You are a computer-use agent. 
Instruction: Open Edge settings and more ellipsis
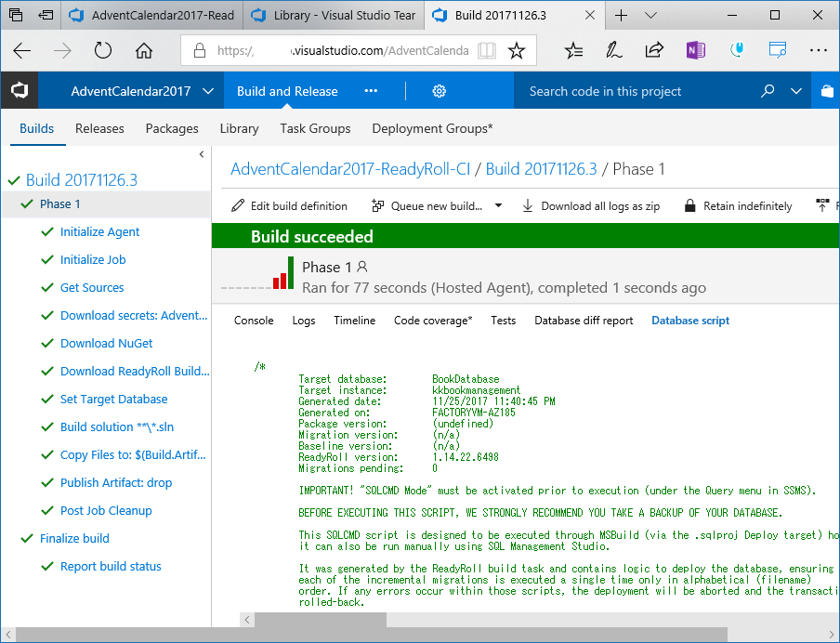(x=818, y=50)
